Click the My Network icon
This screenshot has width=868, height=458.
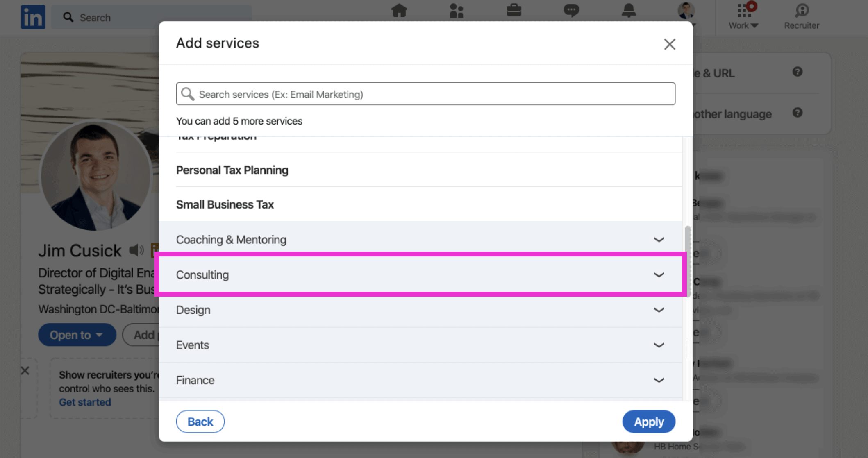click(x=457, y=11)
